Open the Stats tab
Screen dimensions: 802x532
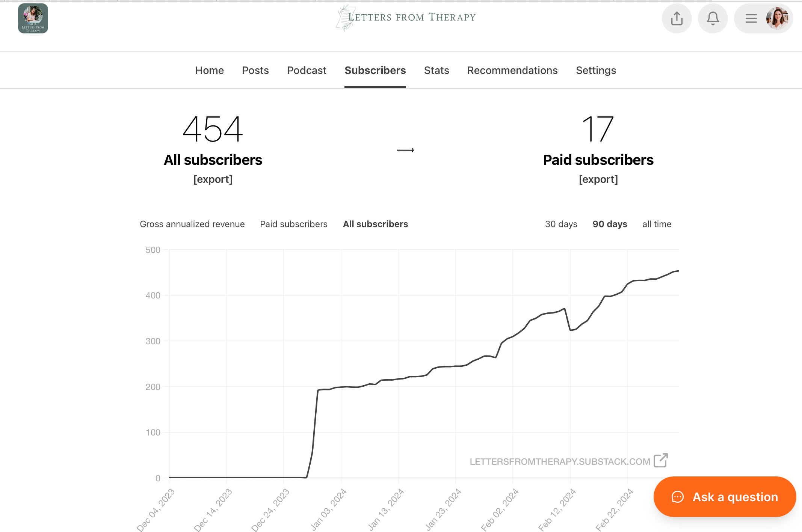(436, 71)
